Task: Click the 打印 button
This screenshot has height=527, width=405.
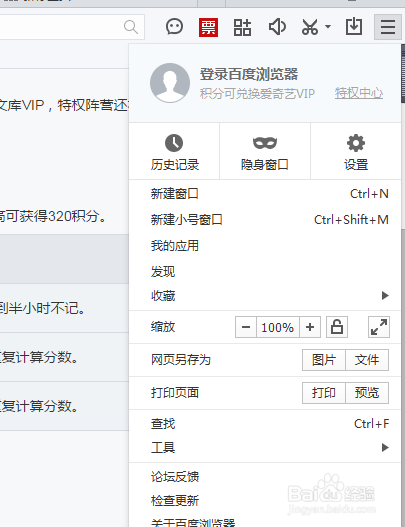Action: coord(324,393)
